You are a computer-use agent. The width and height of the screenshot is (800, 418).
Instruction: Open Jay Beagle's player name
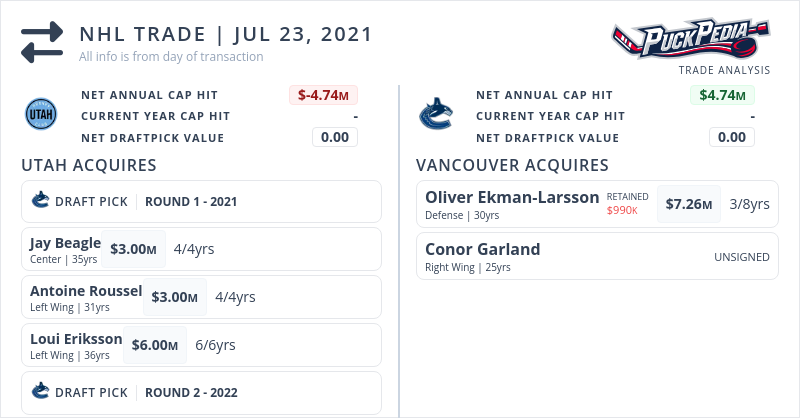(65, 243)
